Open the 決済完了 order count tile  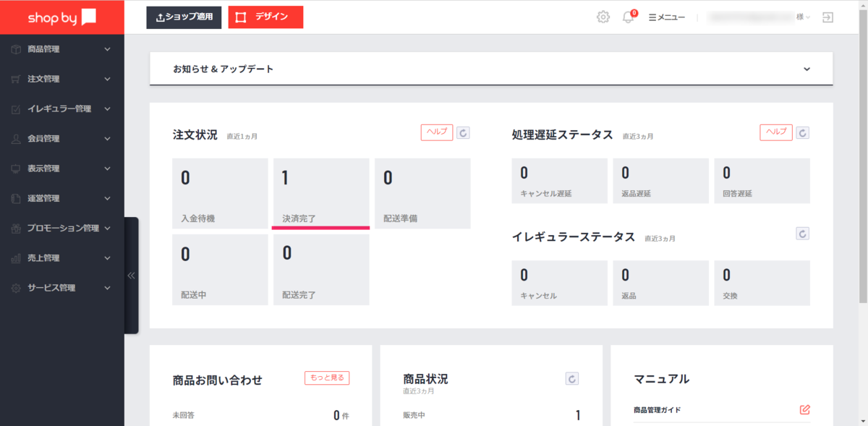[320, 194]
